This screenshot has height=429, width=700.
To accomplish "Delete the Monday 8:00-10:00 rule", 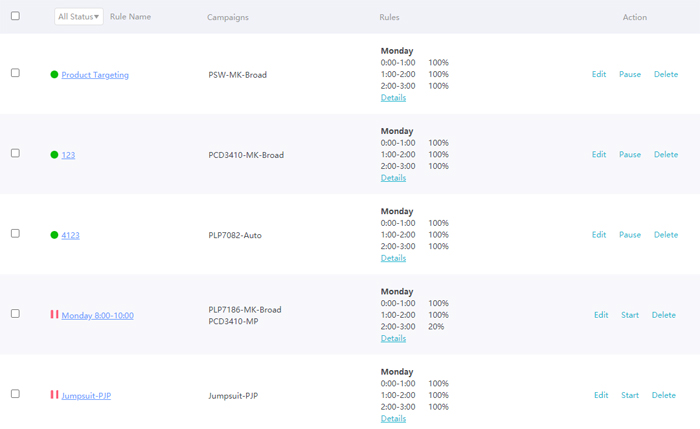I will (x=664, y=315).
